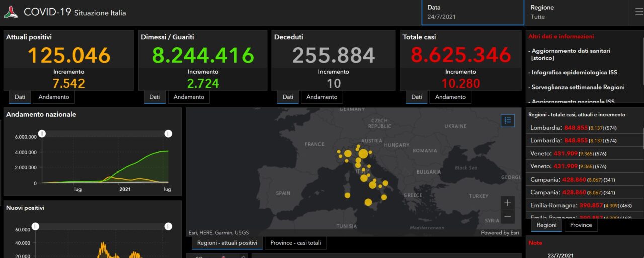Screen dimensions: 644x258
Task: Click left range handle of Nuovi positivi chart
Action: (36, 226)
